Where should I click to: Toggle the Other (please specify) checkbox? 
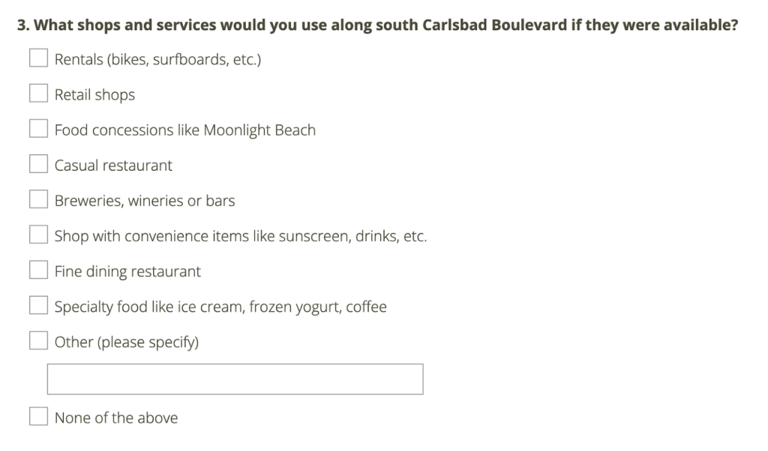(38, 340)
